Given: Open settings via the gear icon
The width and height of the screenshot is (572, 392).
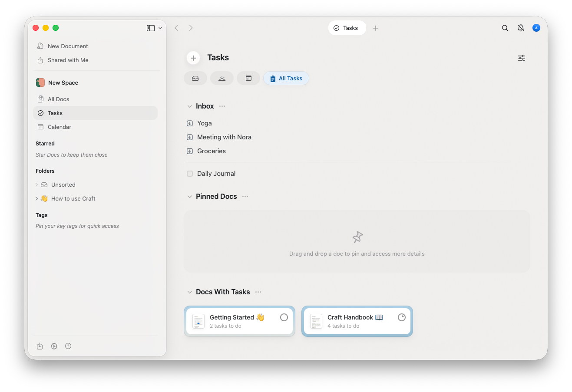Looking at the screenshot, I should (x=54, y=346).
